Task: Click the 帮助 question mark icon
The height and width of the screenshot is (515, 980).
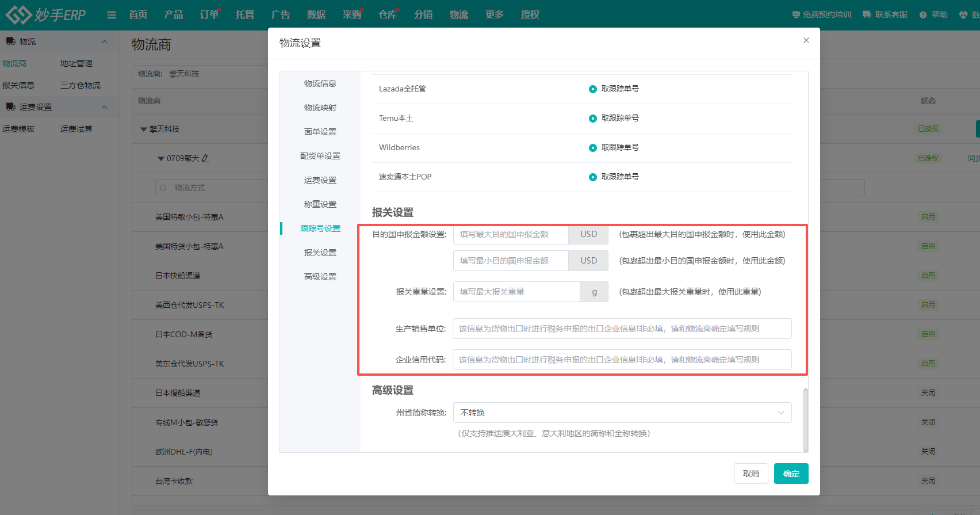Action: 922,15
